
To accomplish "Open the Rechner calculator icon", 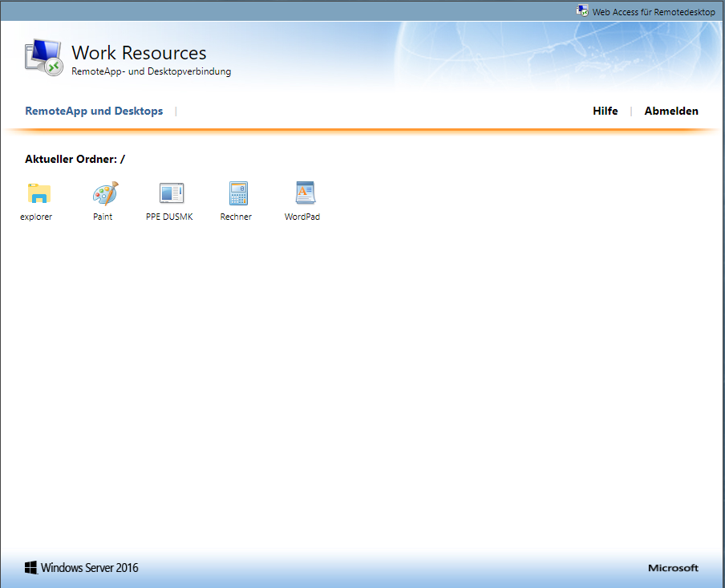I will pyautogui.click(x=238, y=193).
